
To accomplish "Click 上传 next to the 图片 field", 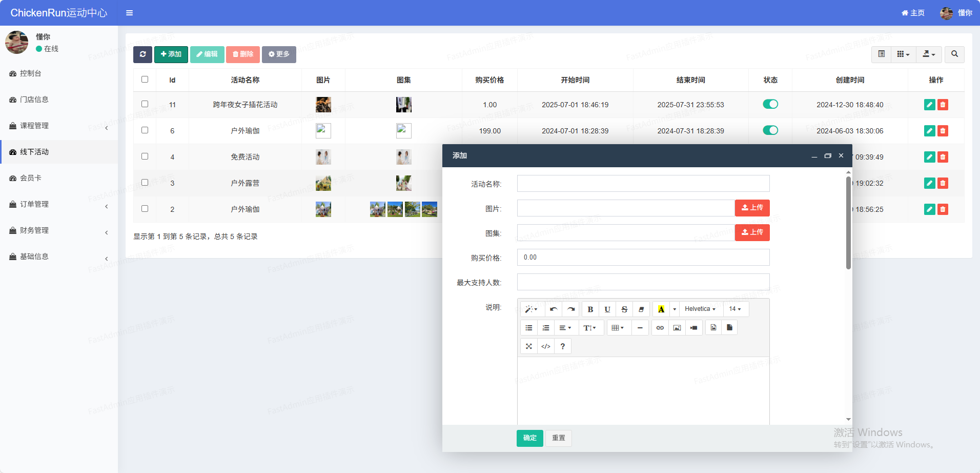I will click(752, 208).
